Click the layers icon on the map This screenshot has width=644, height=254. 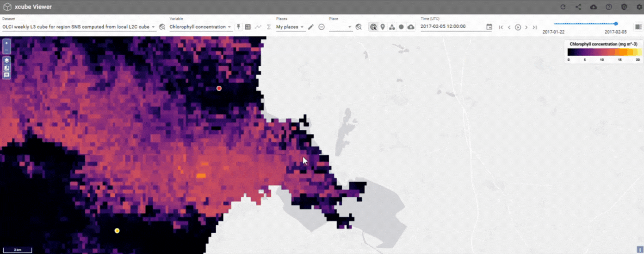click(x=6, y=60)
